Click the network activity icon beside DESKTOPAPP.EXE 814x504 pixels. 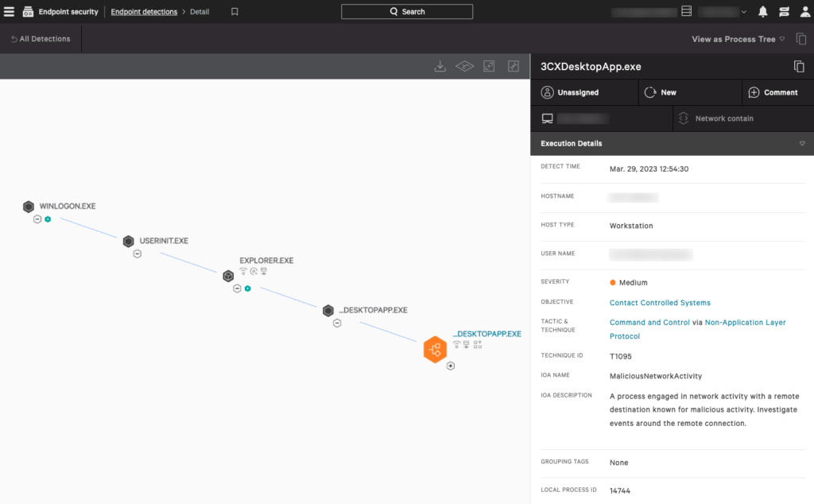(455, 343)
